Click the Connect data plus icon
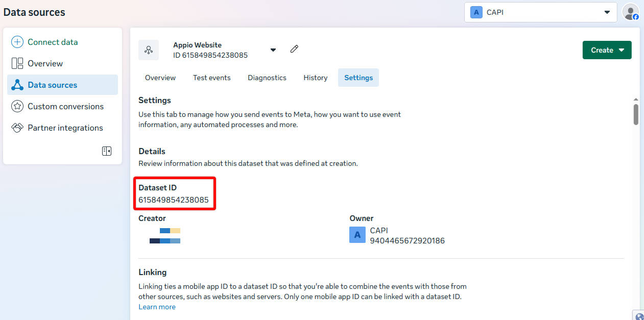 point(17,42)
